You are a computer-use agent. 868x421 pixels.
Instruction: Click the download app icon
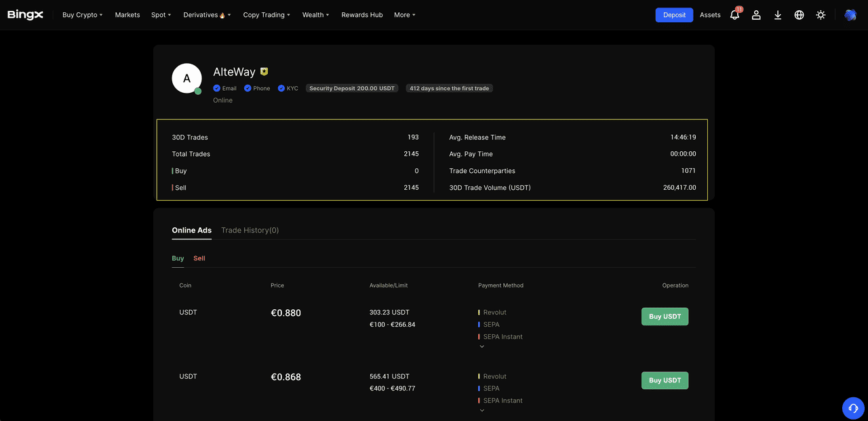point(778,15)
